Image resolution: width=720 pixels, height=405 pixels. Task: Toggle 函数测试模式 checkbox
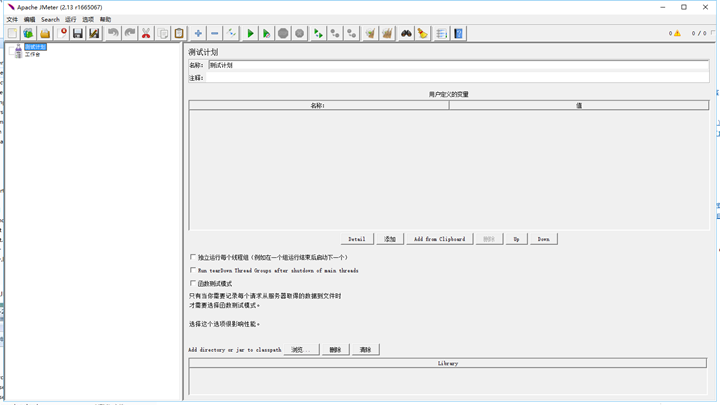pos(193,283)
